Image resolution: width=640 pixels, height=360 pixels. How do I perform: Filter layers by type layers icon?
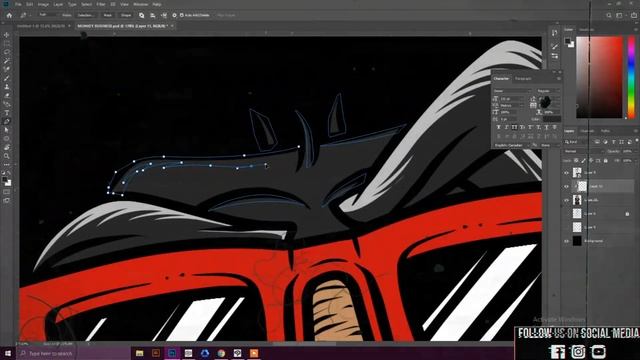(x=613, y=142)
